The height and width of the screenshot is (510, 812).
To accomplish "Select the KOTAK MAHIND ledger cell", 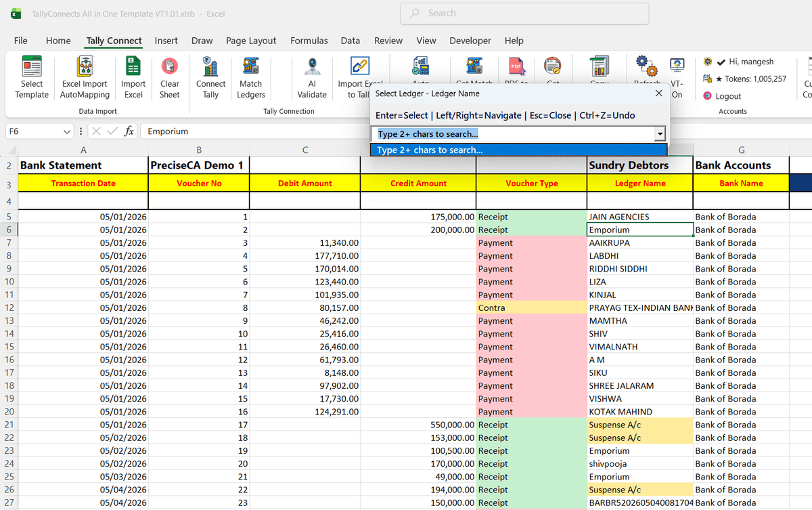I will point(640,412).
